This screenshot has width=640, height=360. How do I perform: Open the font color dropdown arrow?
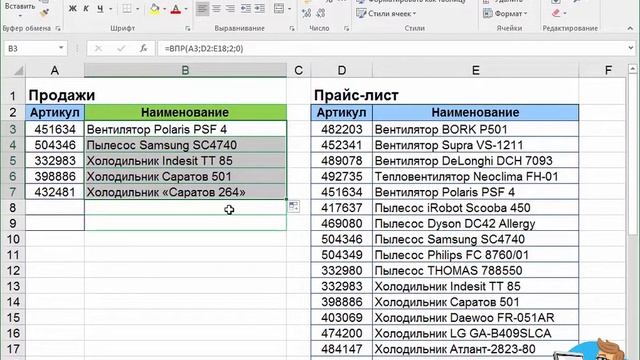click(186, 9)
